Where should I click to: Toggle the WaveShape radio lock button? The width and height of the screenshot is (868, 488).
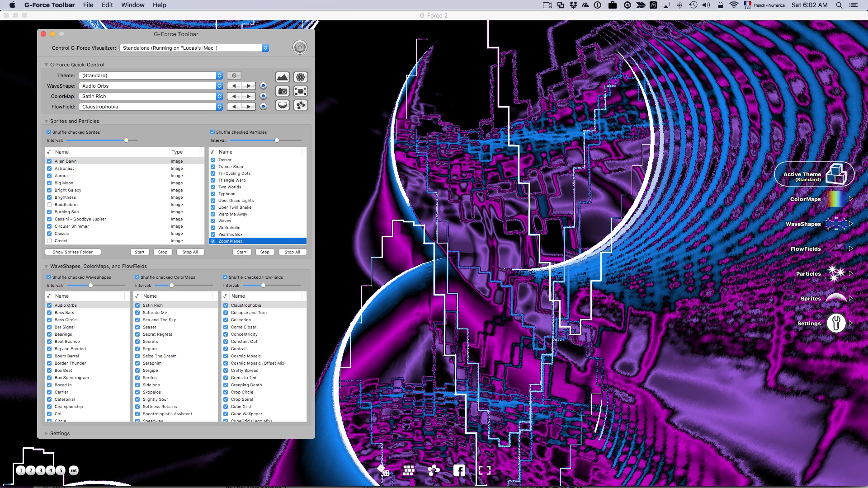pyautogui.click(x=263, y=86)
